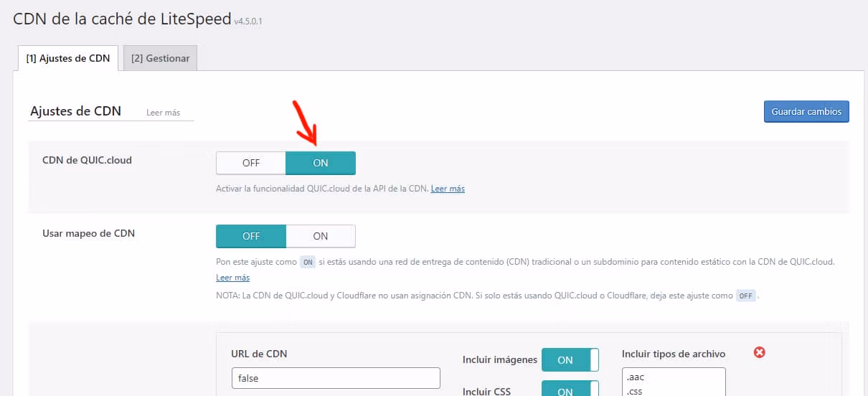Click the Incluir tipos de archivo text area
868x396 pixels.
[674, 382]
